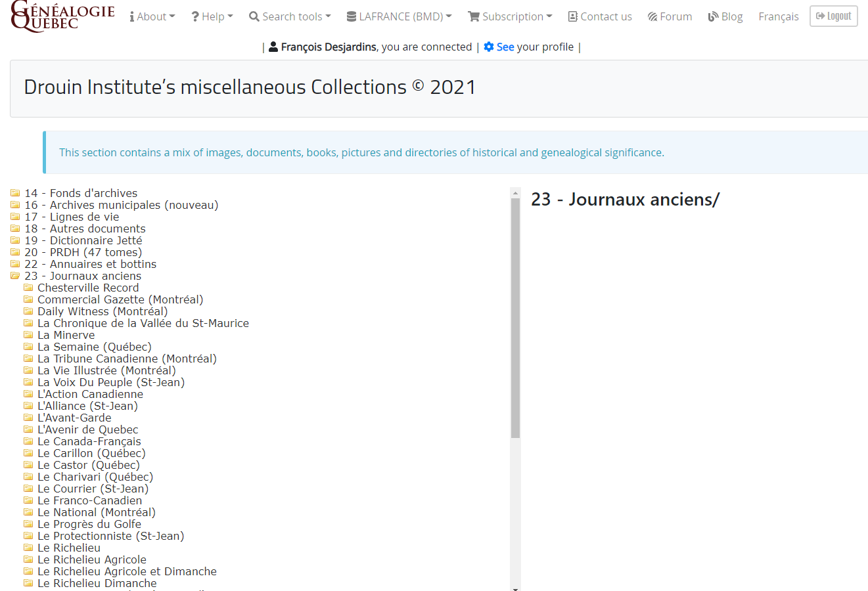Click folder icon for 19 - Dictionnaire Jetté

pos(15,240)
